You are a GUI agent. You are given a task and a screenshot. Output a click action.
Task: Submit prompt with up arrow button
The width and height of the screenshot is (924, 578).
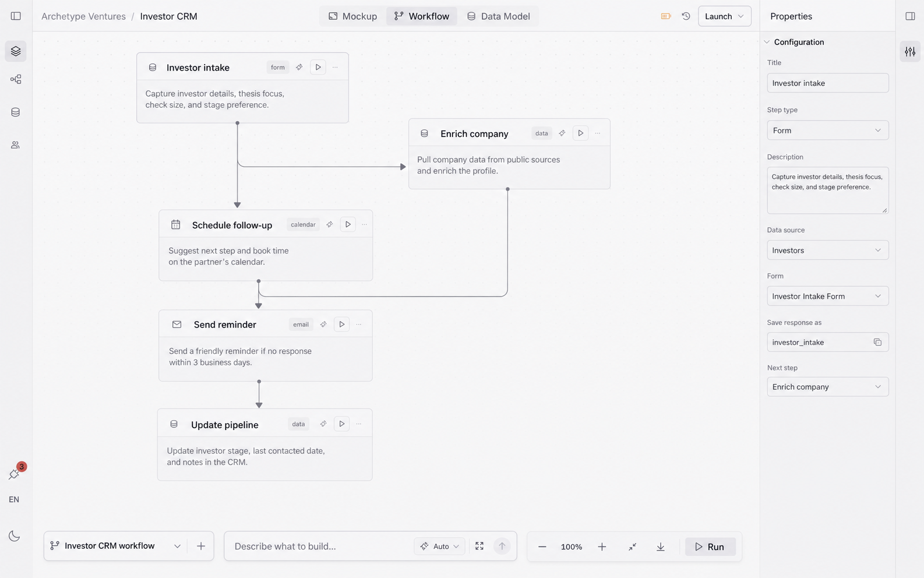[x=502, y=546]
